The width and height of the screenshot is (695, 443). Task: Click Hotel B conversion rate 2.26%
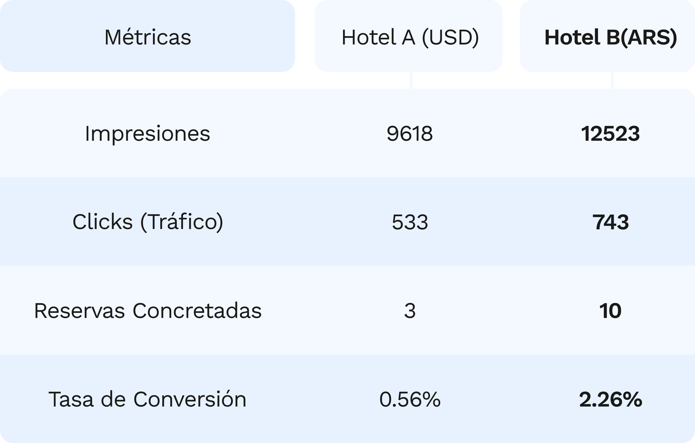tap(610, 399)
